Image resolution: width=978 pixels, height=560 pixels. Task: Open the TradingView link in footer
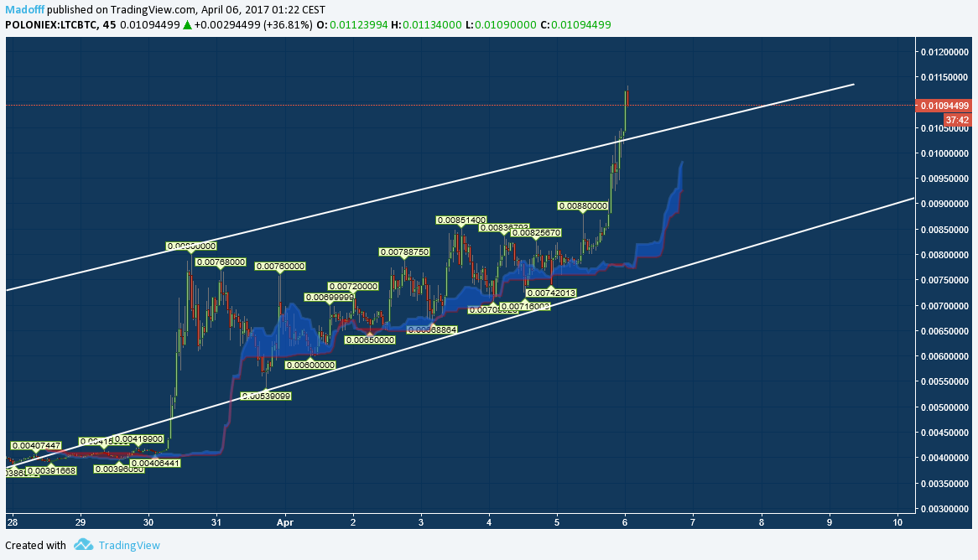point(129,546)
